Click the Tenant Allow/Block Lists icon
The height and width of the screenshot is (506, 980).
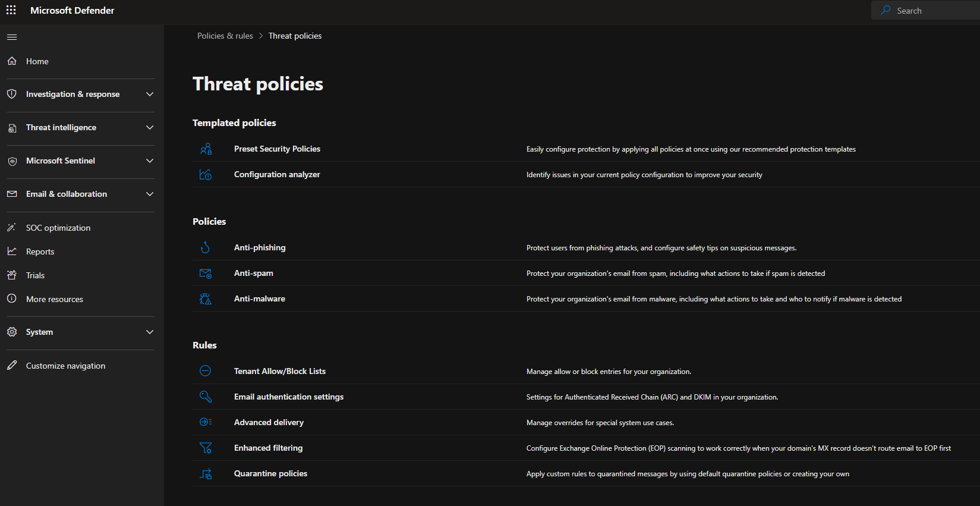click(206, 371)
